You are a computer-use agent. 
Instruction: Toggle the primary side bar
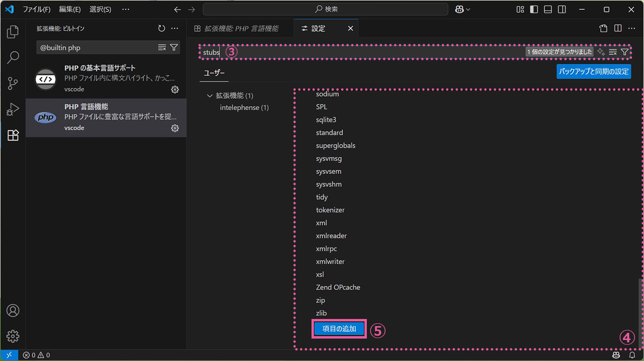click(x=534, y=10)
